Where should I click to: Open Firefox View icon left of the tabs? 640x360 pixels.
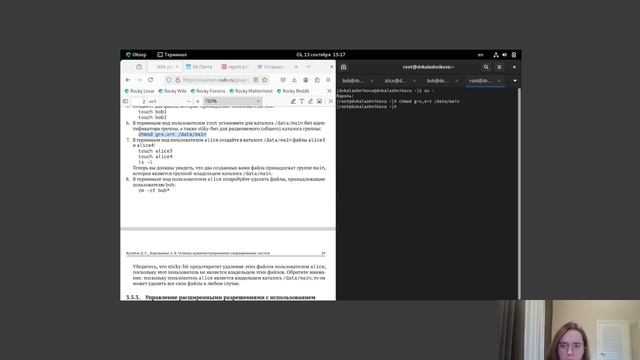[139, 67]
